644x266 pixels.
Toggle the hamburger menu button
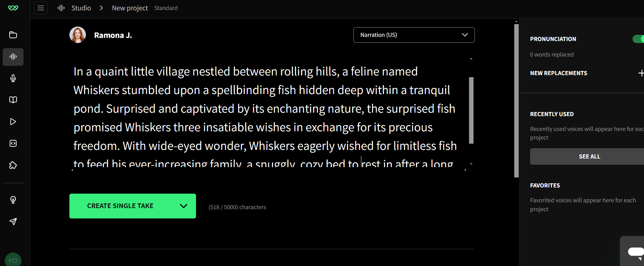pos(41,8)
